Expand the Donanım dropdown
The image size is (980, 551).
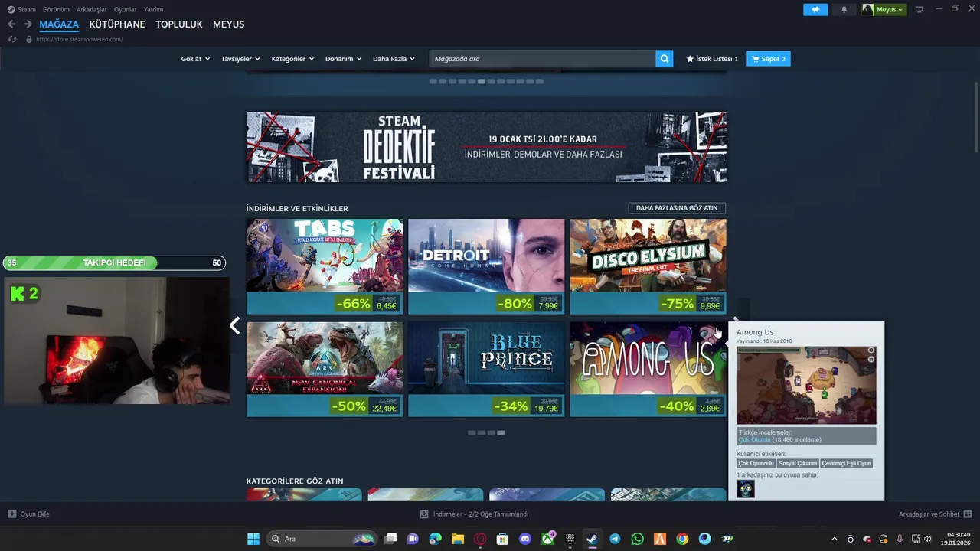(x=343, y=58)
